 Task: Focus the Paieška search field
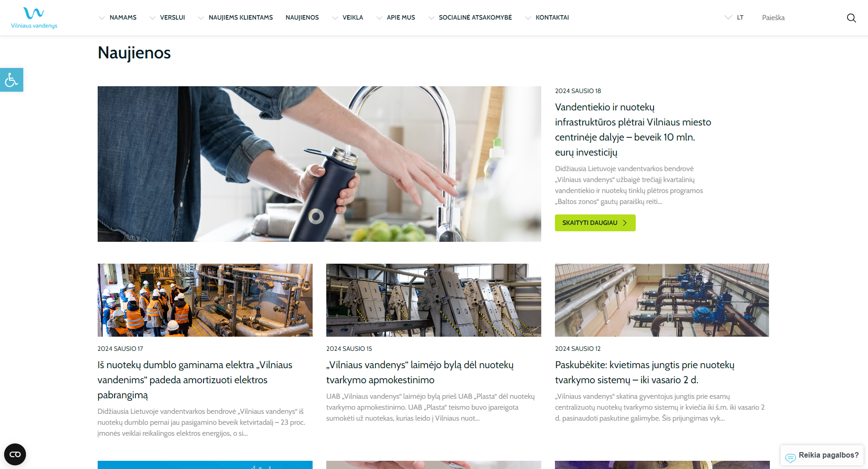click(799, 18)
